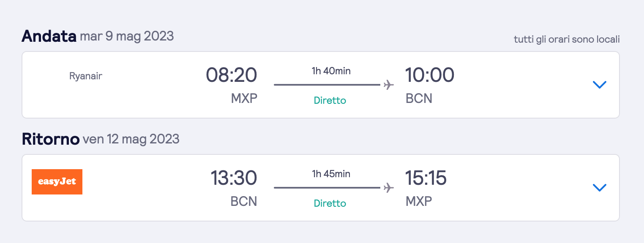Click the return date ven 12 mag 2023
Screen dimensions: 644x243
(131, 139)
